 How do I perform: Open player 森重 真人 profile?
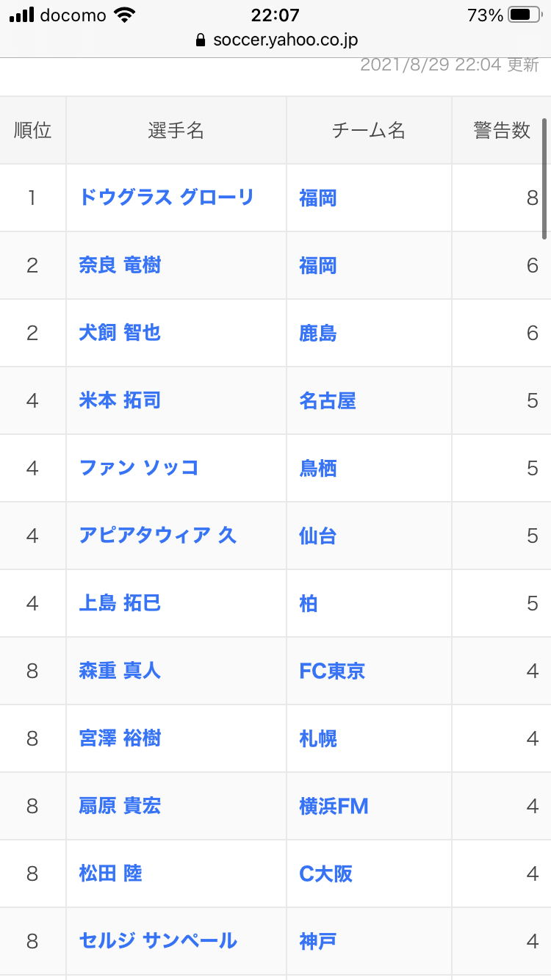click(x=120, y=671)
